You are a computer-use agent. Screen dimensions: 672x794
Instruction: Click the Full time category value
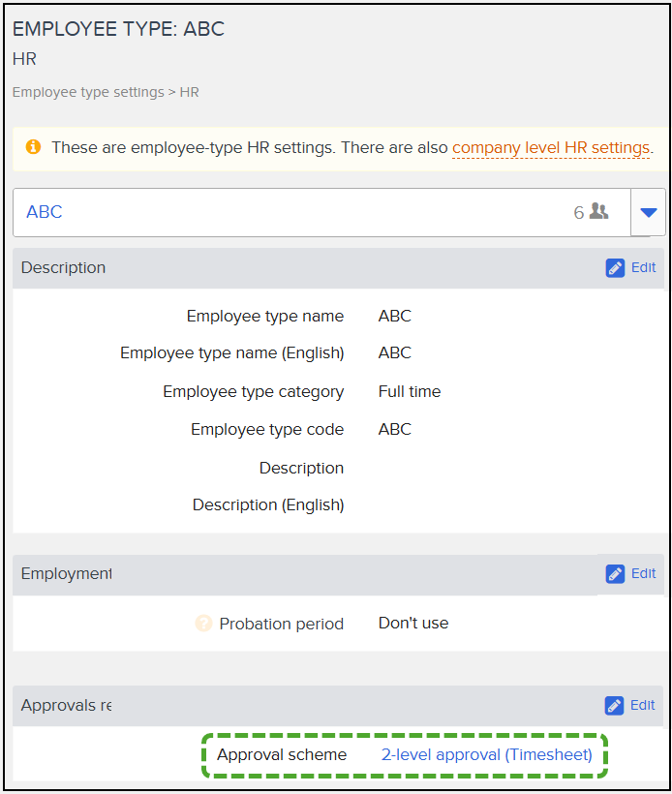pos(410,391)
